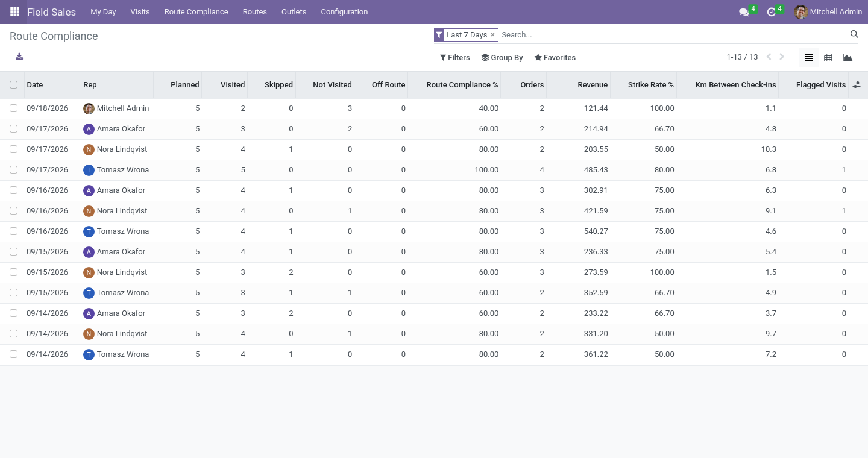The height and width of the screenshot is (458, 868).
Task: Select the 09/16/2026 Nora Lindqvist row checkbox
Action: click(14, 211)
